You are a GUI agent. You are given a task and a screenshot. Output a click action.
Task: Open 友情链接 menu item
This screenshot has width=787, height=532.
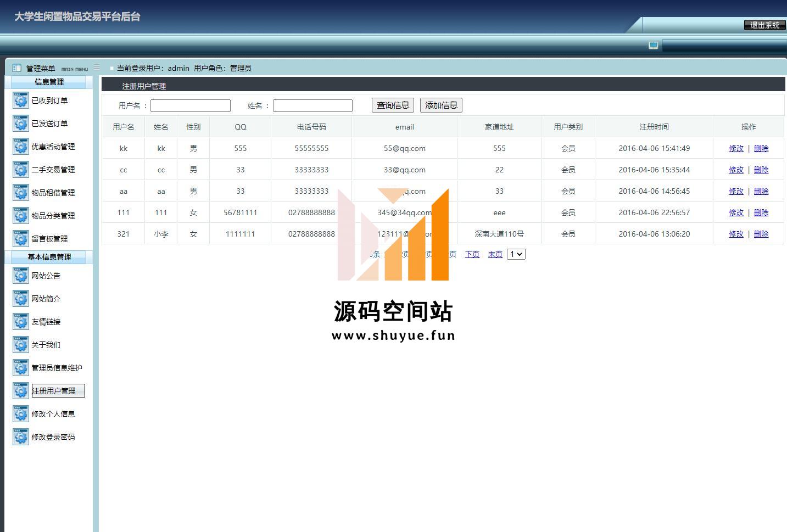coord(46,322)
